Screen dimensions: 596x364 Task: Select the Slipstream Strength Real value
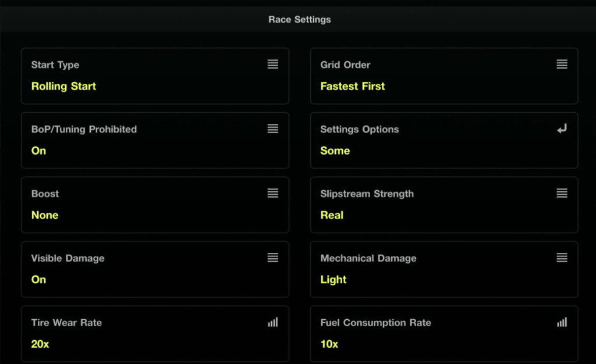point(332,215)
